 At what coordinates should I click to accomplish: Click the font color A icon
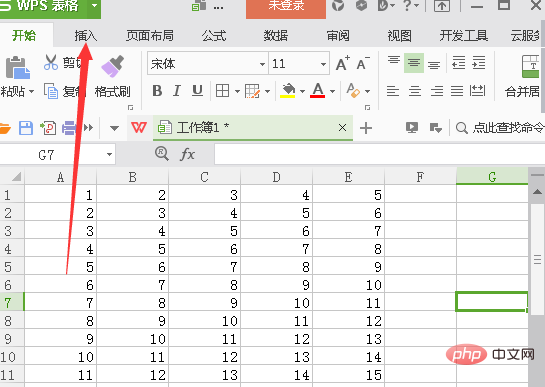318,90
